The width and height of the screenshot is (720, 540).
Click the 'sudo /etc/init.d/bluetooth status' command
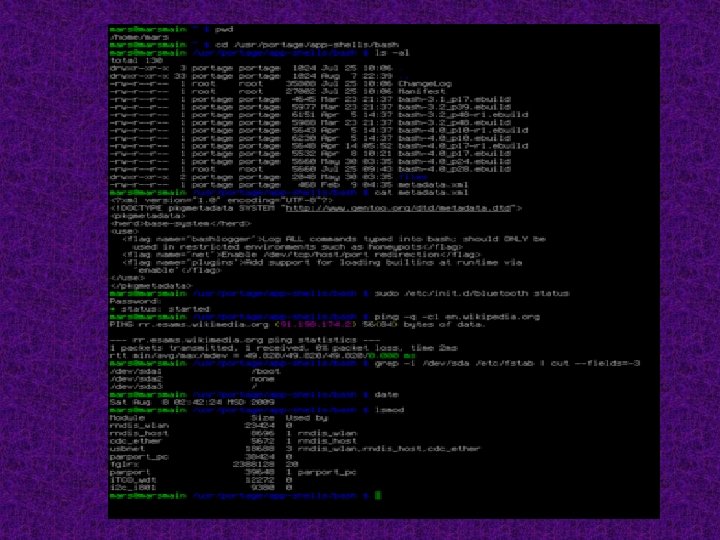tap(472, 293)
